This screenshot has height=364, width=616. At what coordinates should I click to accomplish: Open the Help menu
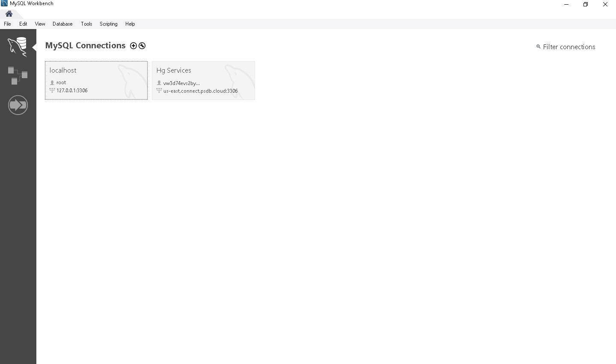click(130, 24)
